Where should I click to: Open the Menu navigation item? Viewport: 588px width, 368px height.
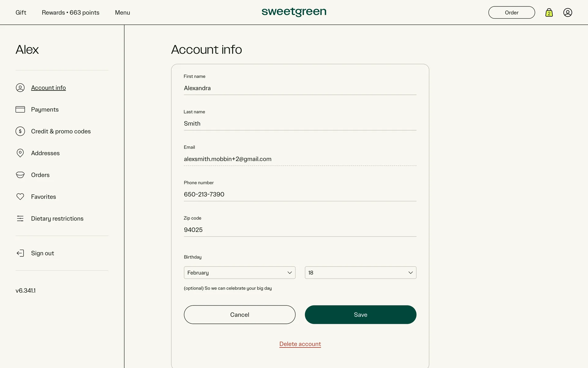pyautogui.click(x=123, y=13)
